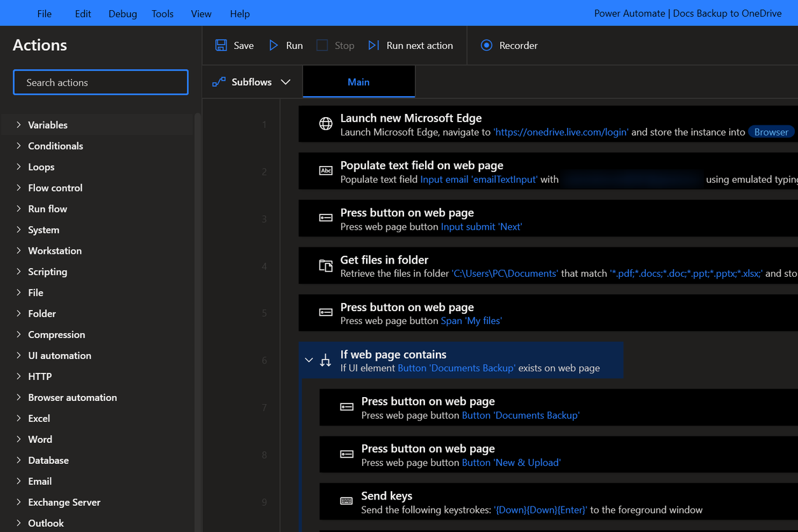Image resolution: width=798 pixels, height=532 pixels.
Task: Expand the Folder action group
Action: 18,314
